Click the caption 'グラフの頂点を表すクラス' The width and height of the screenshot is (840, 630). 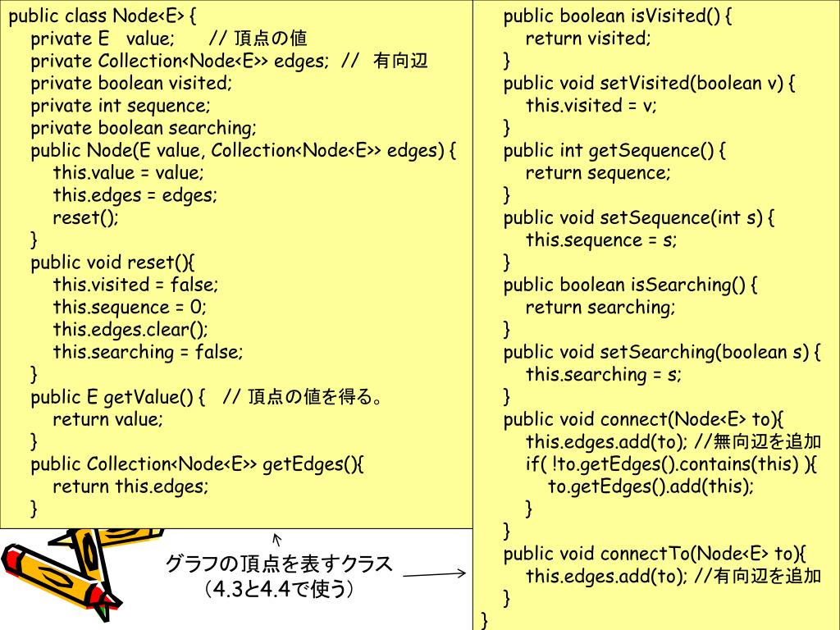[279, 564]
